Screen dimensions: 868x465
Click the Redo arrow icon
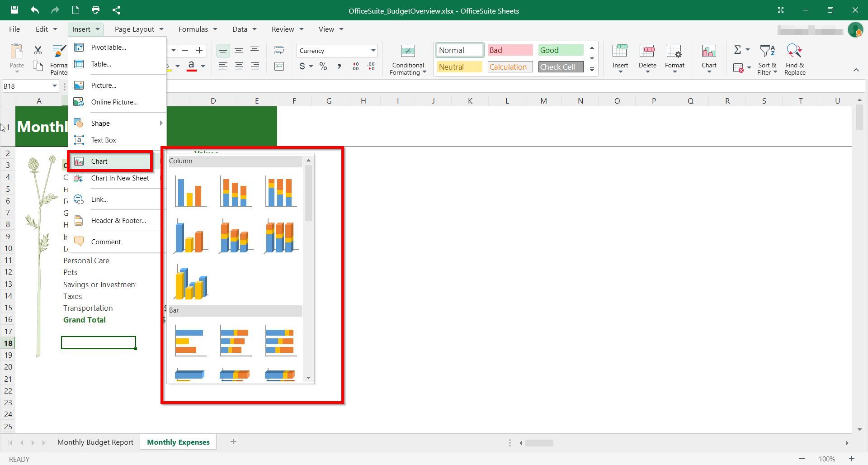[x=55, y=10]
